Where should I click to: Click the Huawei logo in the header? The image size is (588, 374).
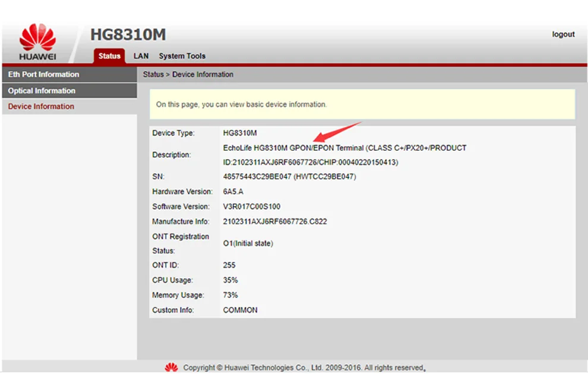pos(37,42)
